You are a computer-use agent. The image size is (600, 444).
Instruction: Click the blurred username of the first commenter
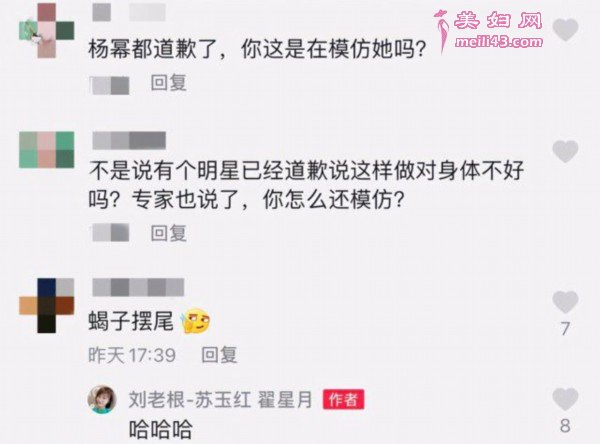(129, 12)
